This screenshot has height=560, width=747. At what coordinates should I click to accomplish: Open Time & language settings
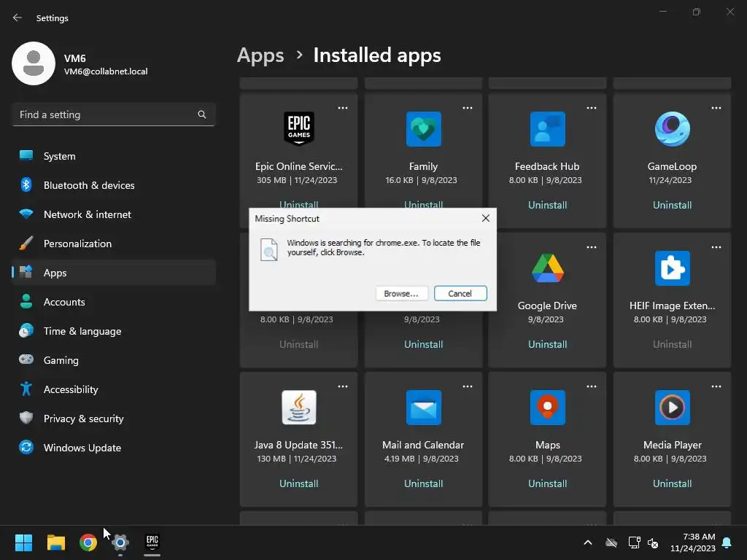tap(114, 331)
